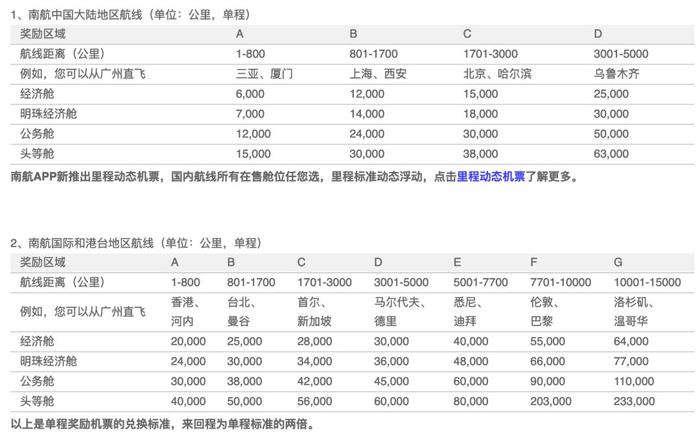Click the 233,000 cell
The width and height of the screenshot is (700, 439).
(x=634, y=401)
